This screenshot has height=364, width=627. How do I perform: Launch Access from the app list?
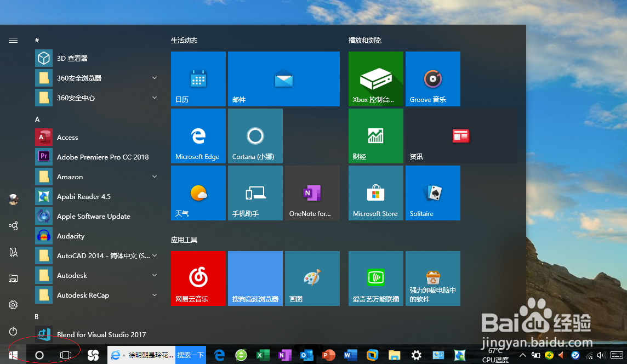pyautogui.click(x=96, y=137)
